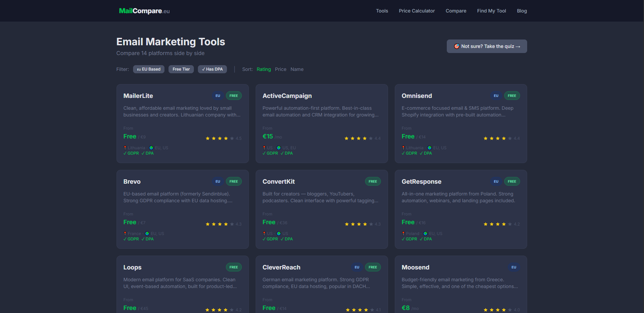The height and width of the screenshot is (313, 644).
Task: Sort tools by Name
Action: click(x=297, y=69)
